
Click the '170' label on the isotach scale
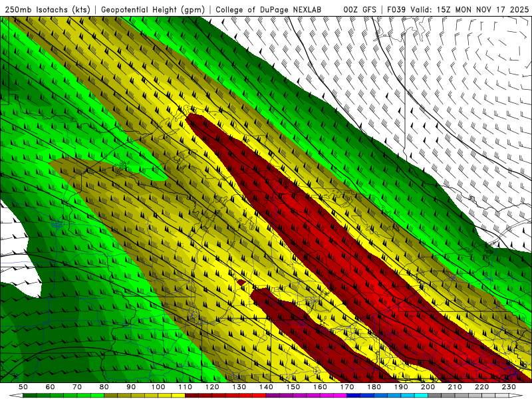coord(347,387)
